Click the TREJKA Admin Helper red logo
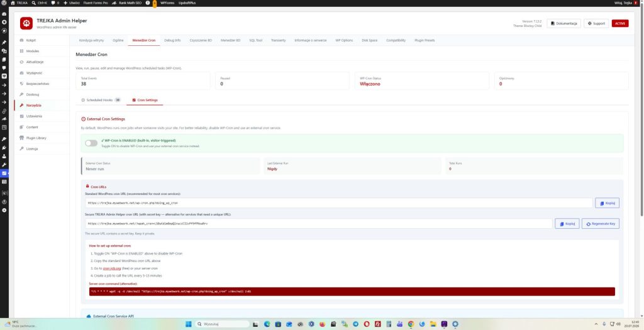Screen dimensions: 644x330 click(x=26, y=23)
